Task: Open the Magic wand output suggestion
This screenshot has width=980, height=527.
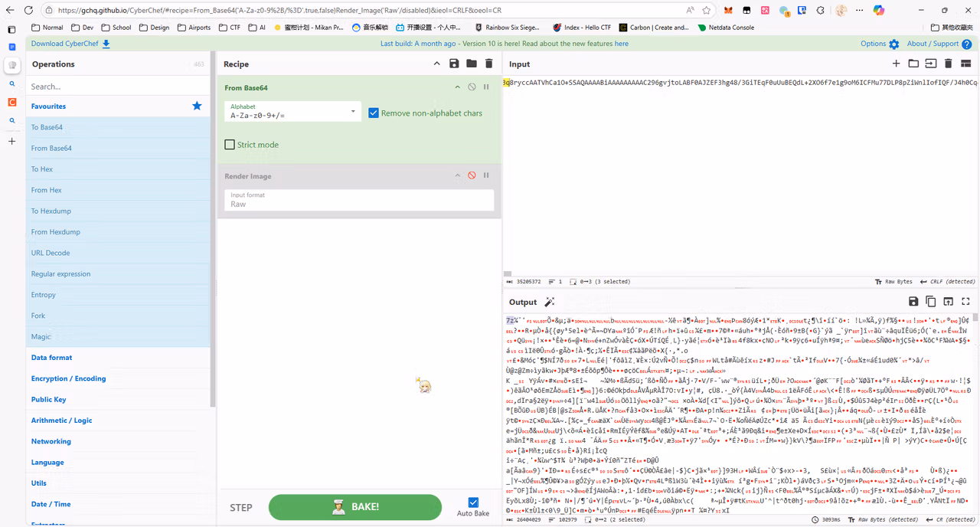Action: tap(549, 302)
